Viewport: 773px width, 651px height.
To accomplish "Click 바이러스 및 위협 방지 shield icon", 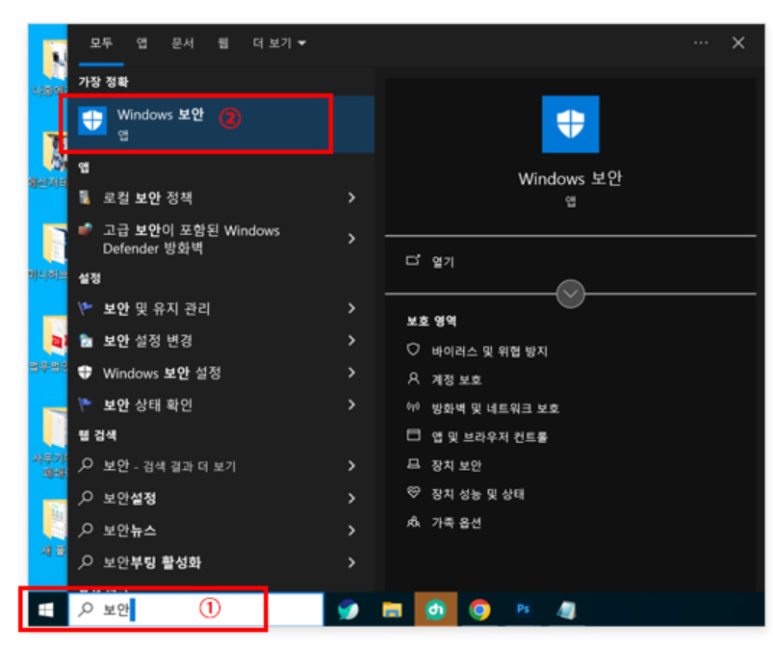I will coord(413,350).
